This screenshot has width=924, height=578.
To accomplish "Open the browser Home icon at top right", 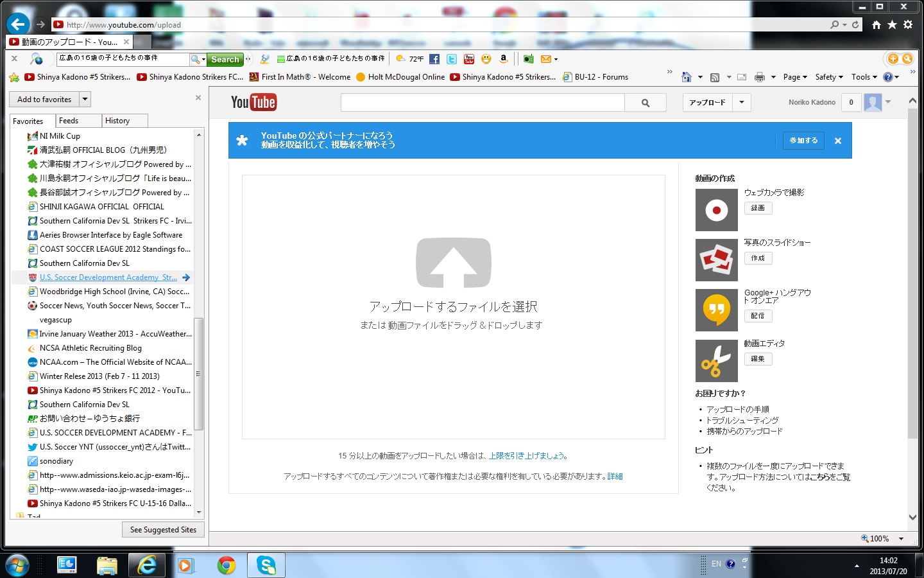I will 877,24.
